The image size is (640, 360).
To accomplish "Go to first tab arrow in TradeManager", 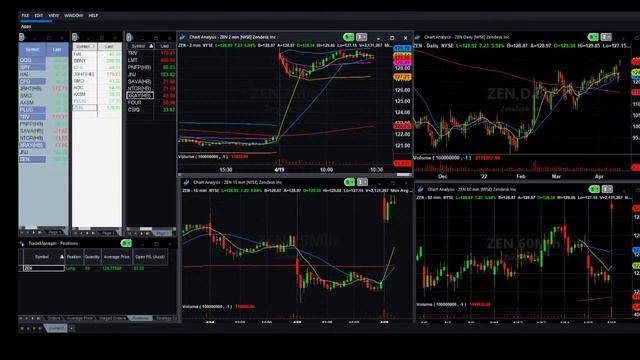I will pos(21,318).
